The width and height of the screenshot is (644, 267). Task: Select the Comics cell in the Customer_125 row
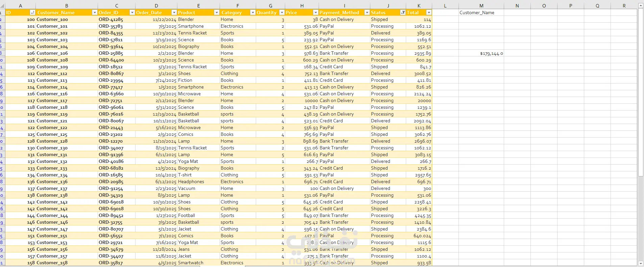coord(198,134)
